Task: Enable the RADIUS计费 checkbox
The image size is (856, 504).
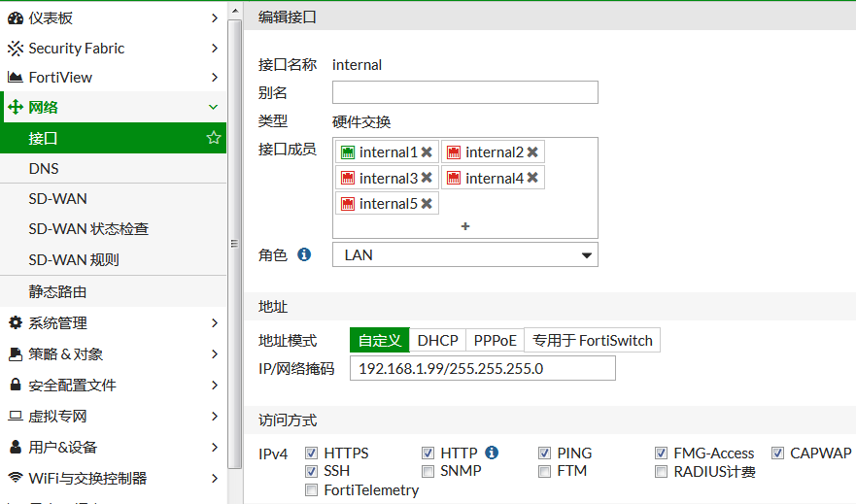Action: click(661, 471)
